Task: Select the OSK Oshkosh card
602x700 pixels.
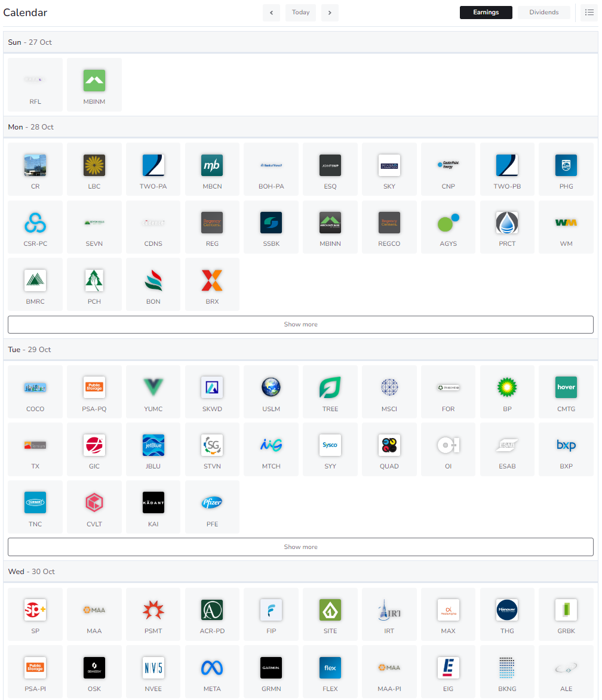Action: (x=94, y=671)
